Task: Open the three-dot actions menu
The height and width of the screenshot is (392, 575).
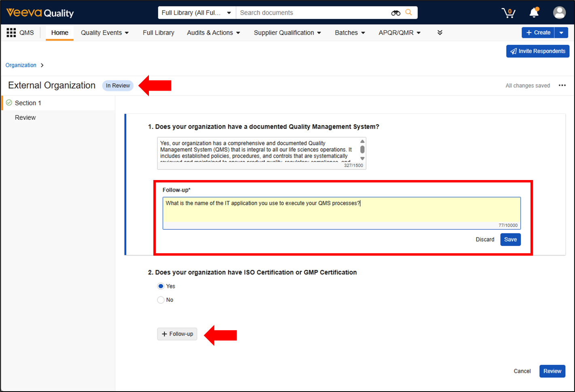Action: (x=562, y=85)
